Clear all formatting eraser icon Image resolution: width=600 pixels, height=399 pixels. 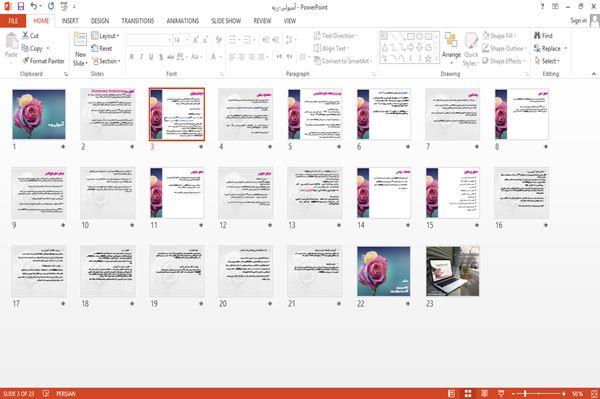[x=218, y=40]
